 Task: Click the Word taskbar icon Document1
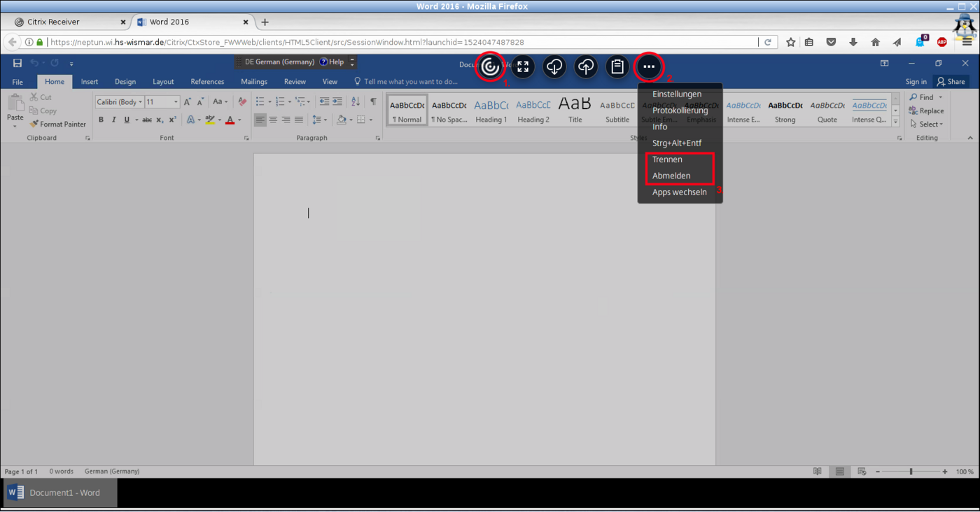(60, 492)
